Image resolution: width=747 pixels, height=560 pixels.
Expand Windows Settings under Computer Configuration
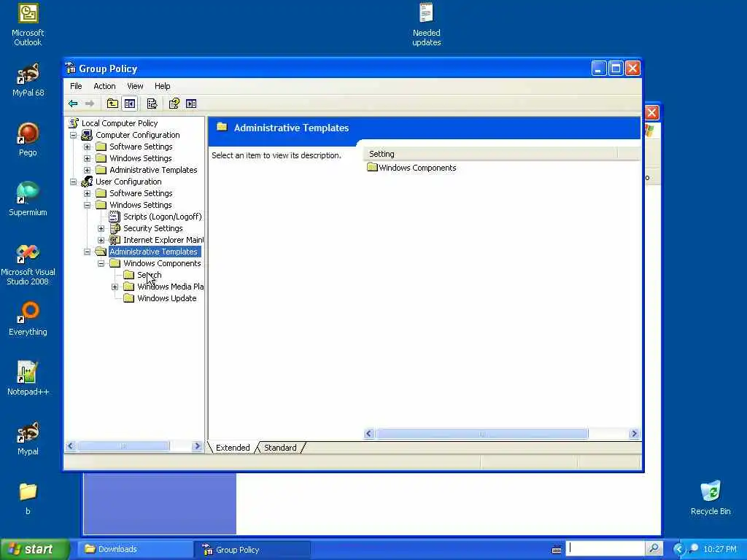[x=88, y=158]
